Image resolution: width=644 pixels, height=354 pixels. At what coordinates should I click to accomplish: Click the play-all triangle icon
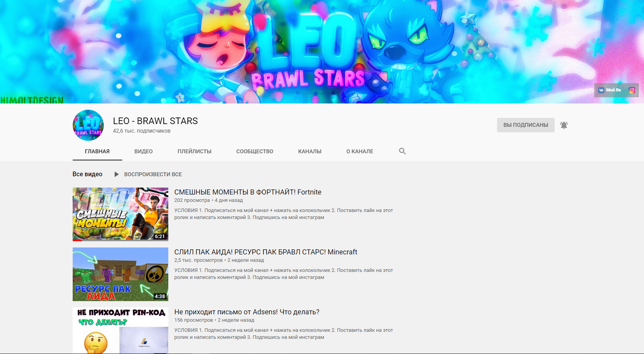tap(116, 174)
